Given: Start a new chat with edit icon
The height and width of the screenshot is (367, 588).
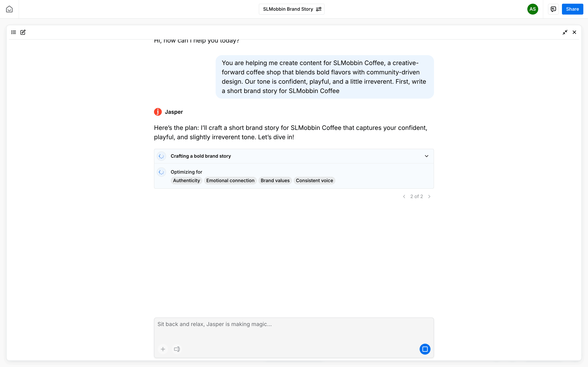Looking at the screenshot, I should pyautogui.click(x=23, y=32).
